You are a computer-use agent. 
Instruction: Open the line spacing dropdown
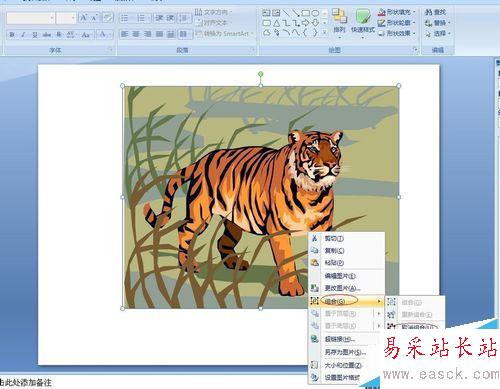click(x=184, y=18)
